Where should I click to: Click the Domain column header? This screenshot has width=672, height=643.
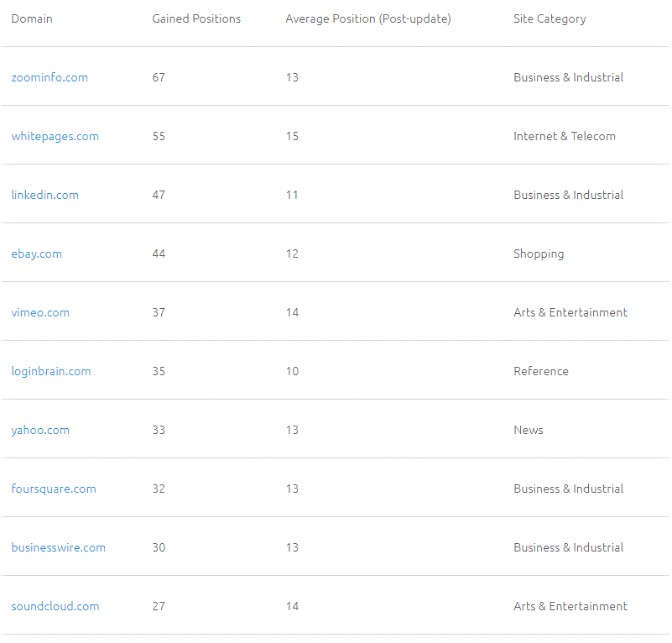[32, 18]
